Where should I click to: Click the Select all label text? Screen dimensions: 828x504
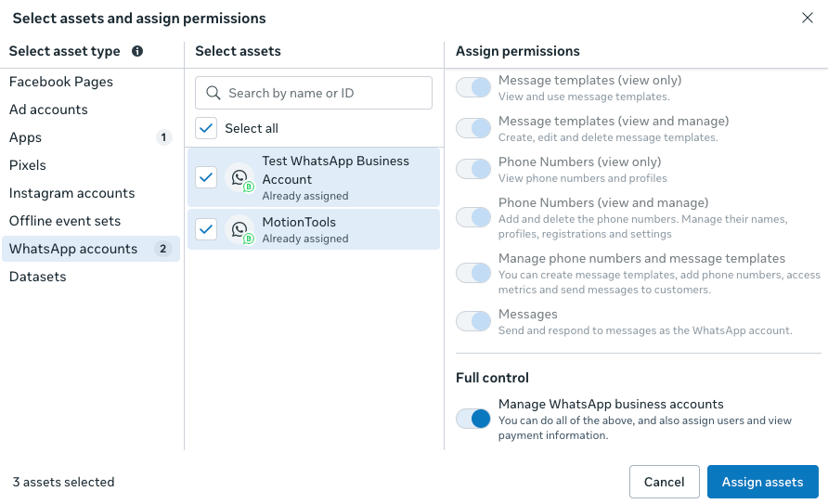(252, 128)
